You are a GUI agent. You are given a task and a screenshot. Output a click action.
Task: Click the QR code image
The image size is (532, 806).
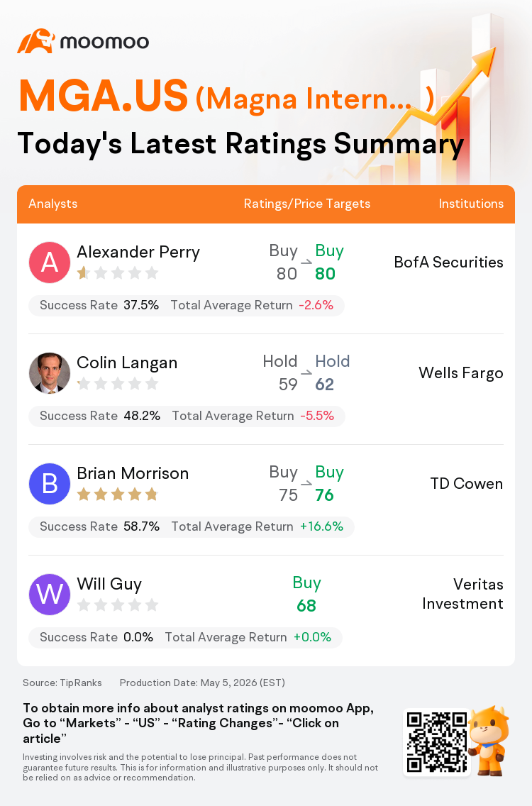[437, 741]
